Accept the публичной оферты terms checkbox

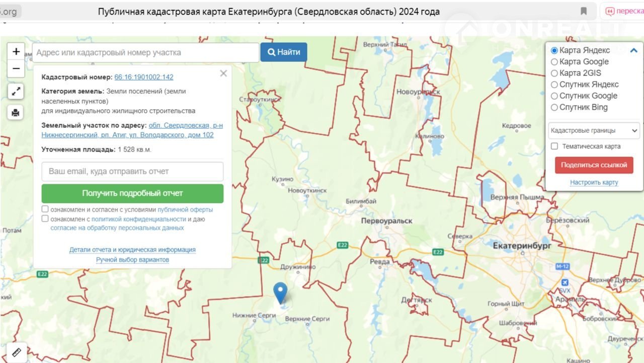tap(45, 209)
